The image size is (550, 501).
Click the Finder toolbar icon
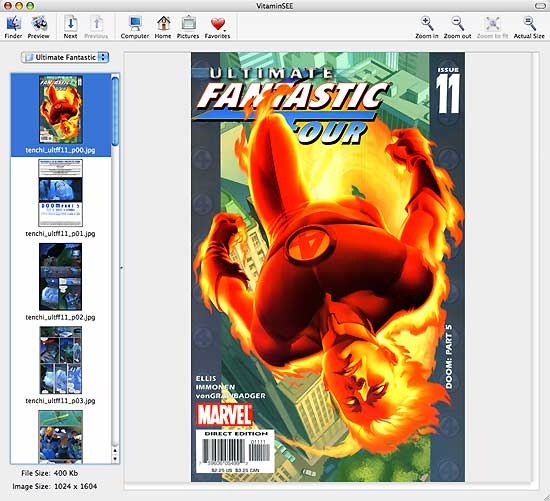[x=13, y=27]
